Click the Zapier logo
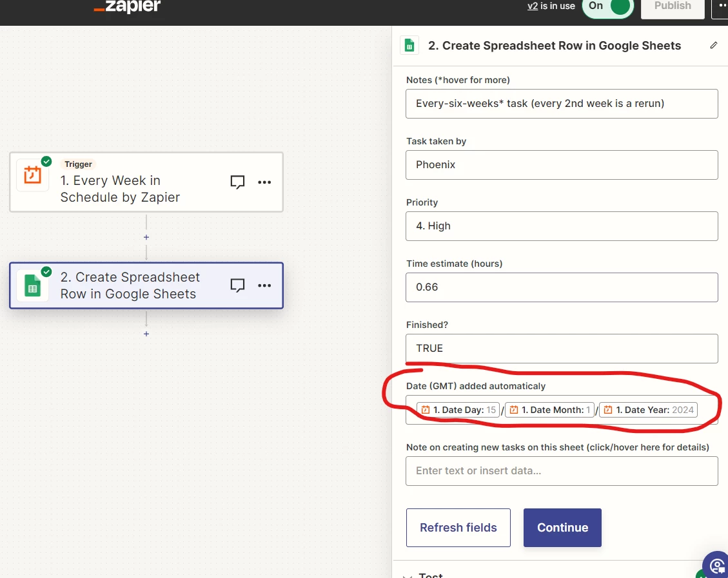 (127, 6)
